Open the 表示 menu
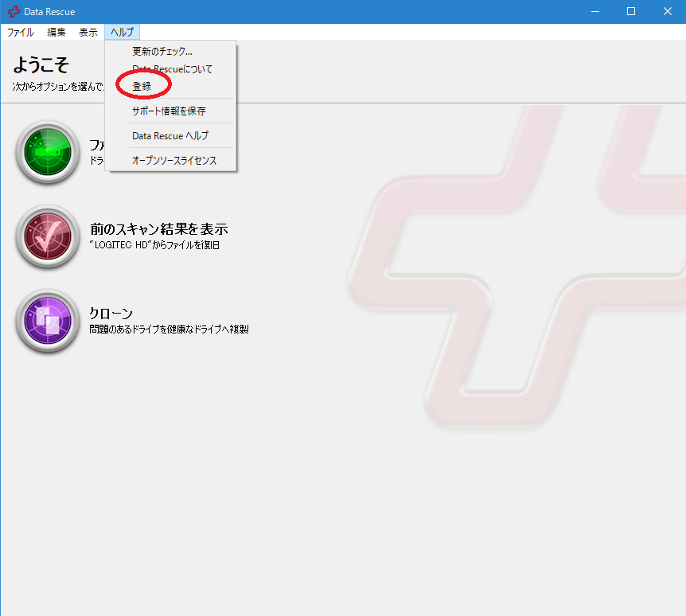The width and height of the screenshot is (686, 616). [x=88, y=33]
